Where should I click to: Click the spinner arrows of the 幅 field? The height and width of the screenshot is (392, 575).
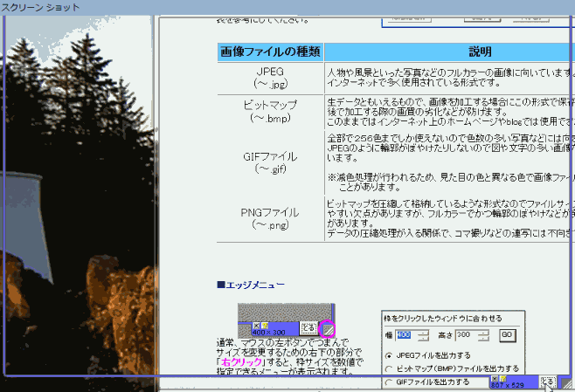coord(423,335)
